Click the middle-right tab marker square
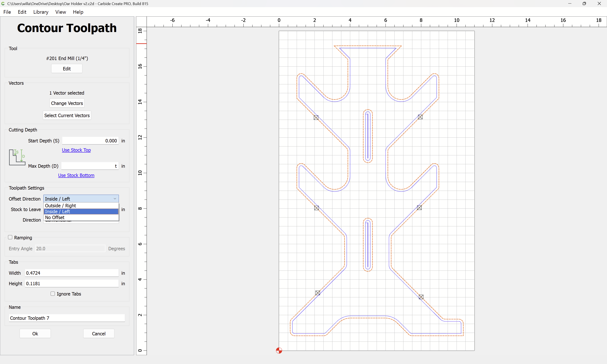Viewport: 607px width, 364px height. pyautogui.click(x=419, y=208)
